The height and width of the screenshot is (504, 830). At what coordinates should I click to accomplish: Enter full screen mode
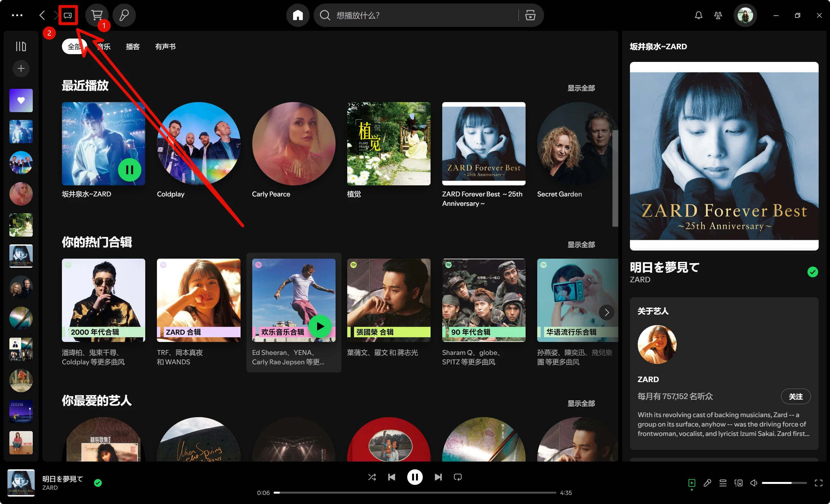(x=819, y=483)
